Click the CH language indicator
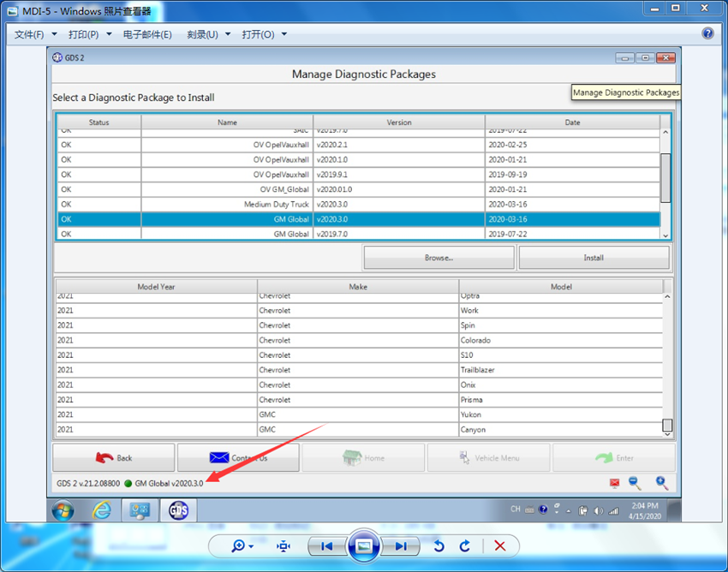This screenshot has height=572, width=728. (x=516, y=509)
